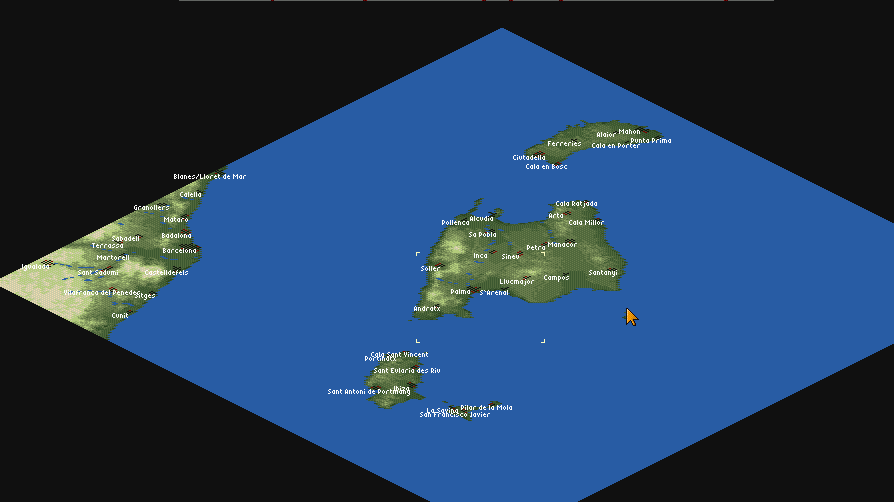This screenshot has width=894, height=502.
Task: Click the Barcelona town label
Action: [x=179, y=251]
